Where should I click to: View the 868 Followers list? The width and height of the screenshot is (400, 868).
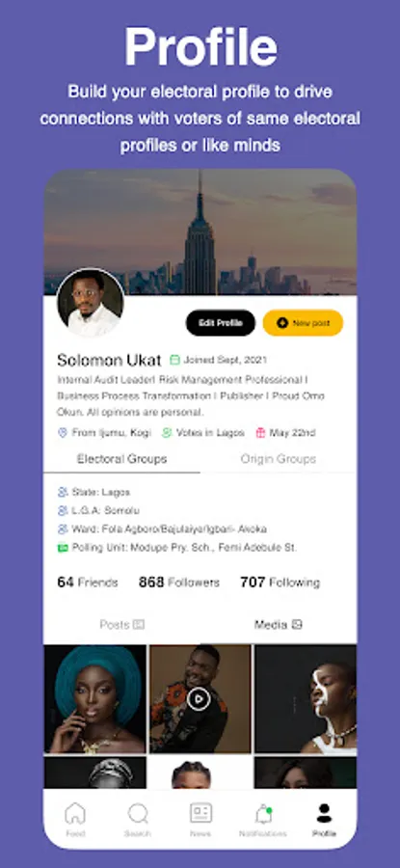[178, 583]
